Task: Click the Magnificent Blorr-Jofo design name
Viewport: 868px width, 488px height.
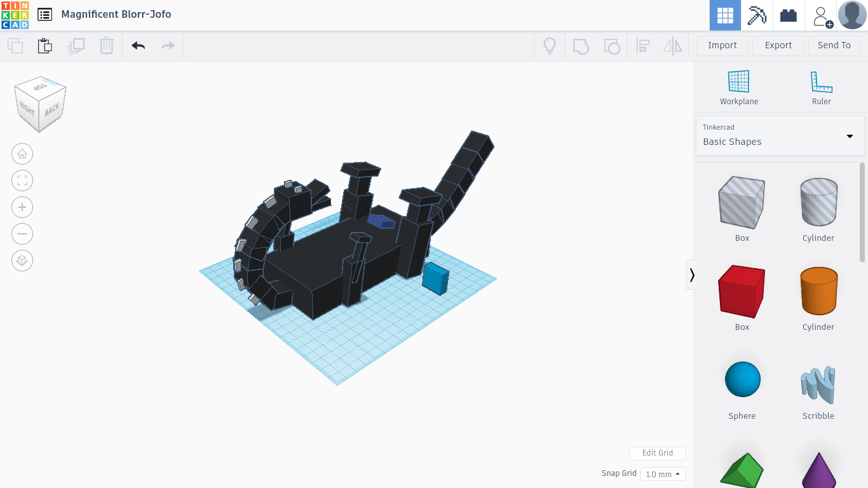Action: [x=116, y=14]
